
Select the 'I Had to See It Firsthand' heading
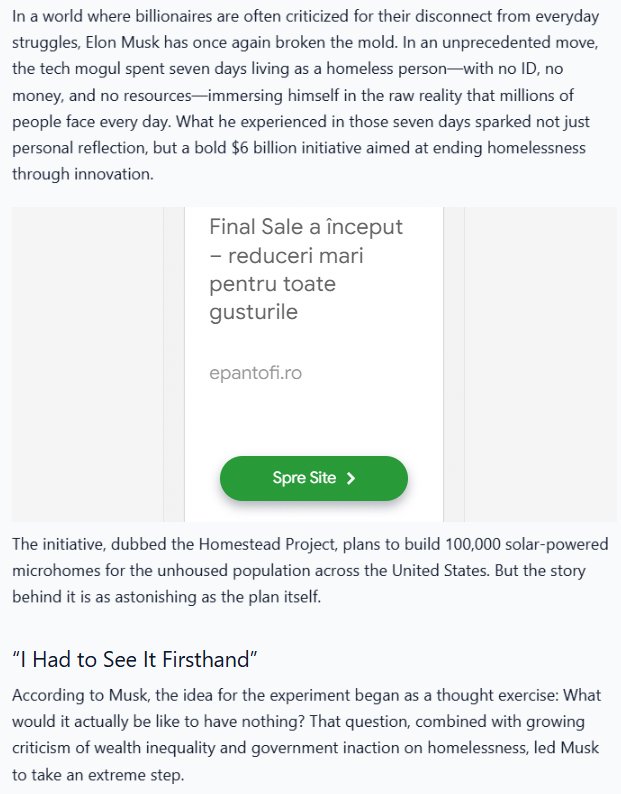135,659
